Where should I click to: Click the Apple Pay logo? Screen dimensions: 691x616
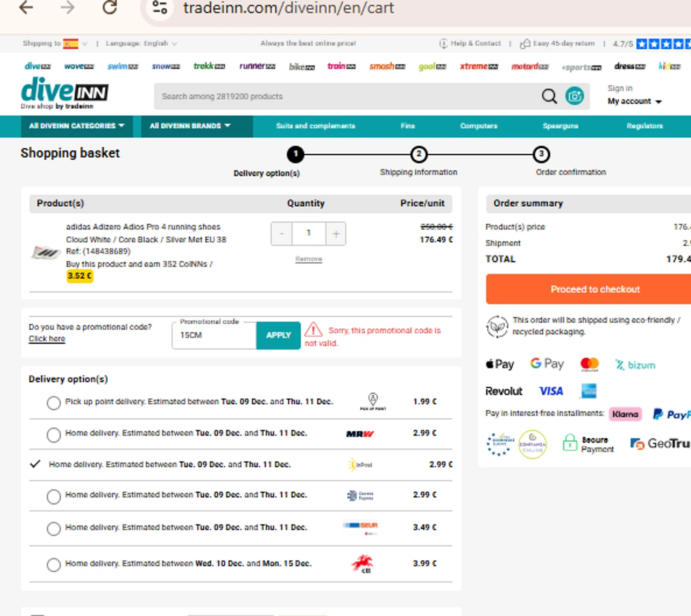tap(500, 364)
